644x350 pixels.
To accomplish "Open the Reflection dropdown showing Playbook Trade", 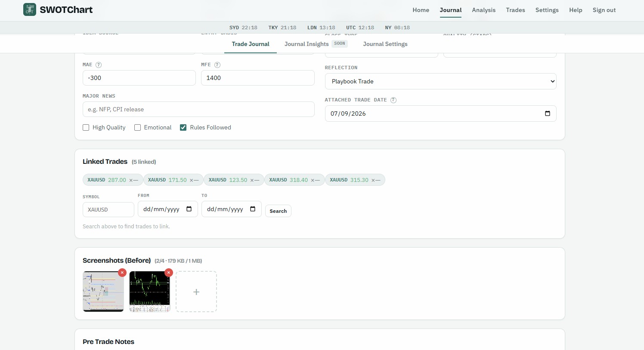I will point(440,81).
